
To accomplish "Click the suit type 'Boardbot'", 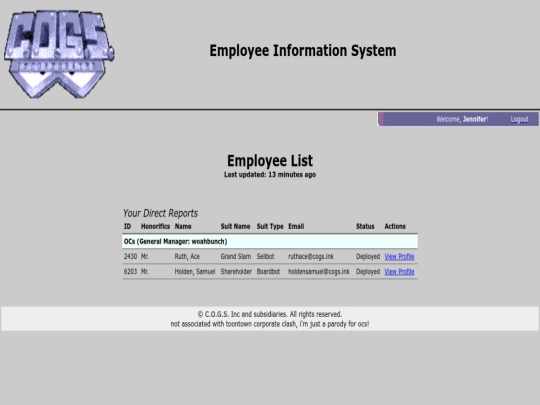I will 268,272.
